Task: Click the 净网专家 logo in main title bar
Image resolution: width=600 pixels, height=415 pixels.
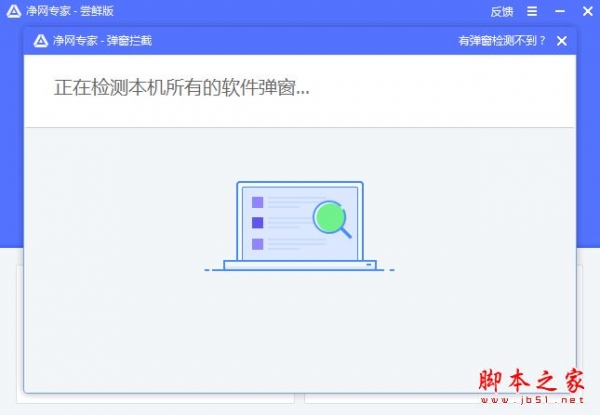Action: (14, 11)
